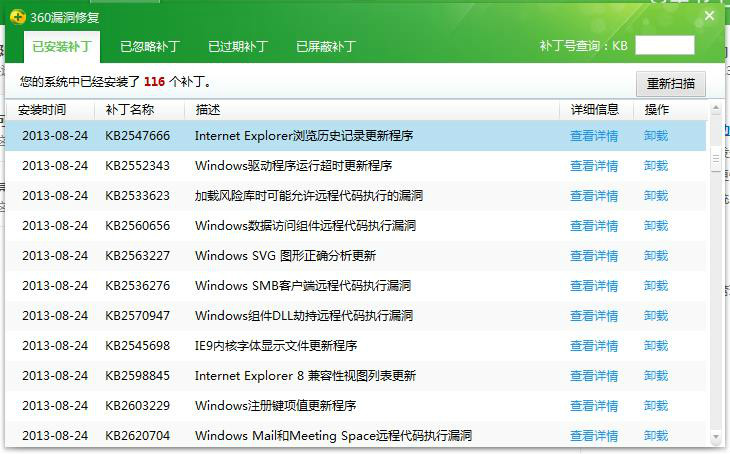Uninstall patch KB2570947

656,316
